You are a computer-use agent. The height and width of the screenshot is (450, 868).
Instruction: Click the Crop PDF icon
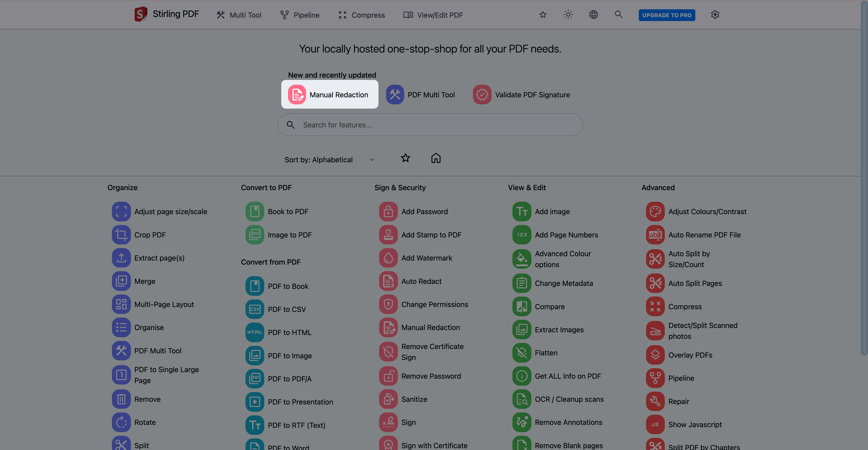[x=121, y=235]
